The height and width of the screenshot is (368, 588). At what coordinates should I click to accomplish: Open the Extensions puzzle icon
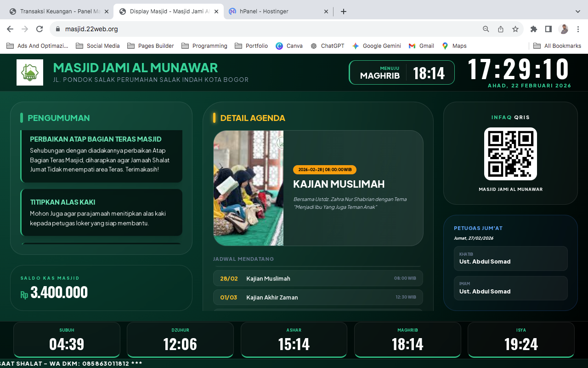pyautogui.click(x=533, y=29)
